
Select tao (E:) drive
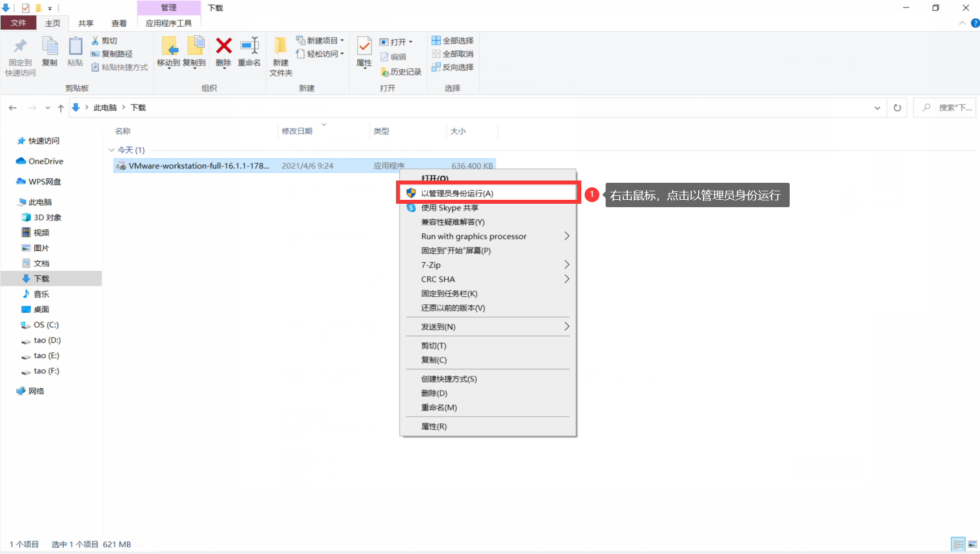[x=46, y=355]
